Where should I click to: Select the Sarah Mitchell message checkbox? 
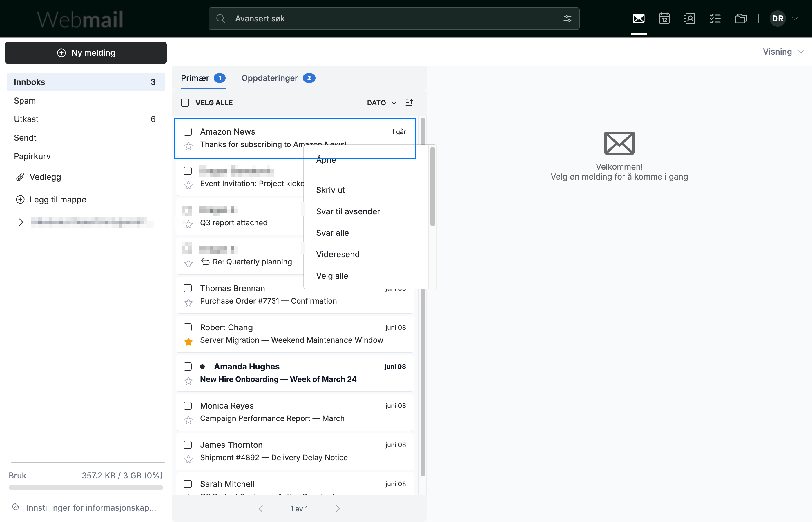click(187, 484)
